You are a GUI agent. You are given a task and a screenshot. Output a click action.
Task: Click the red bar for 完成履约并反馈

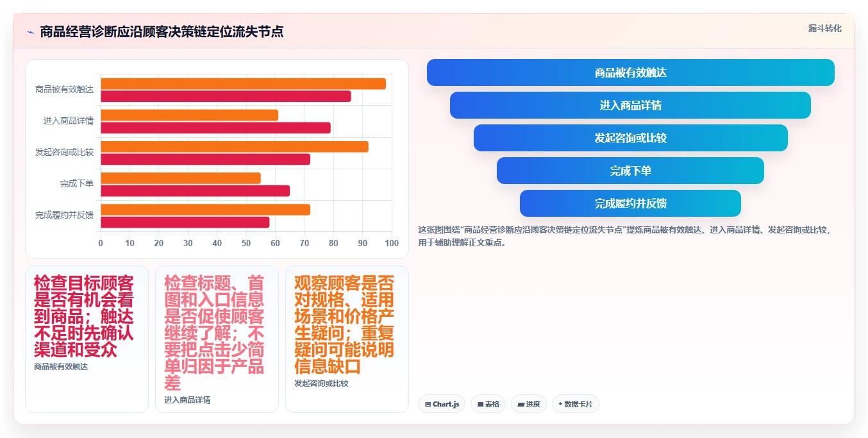pos(185,222)
